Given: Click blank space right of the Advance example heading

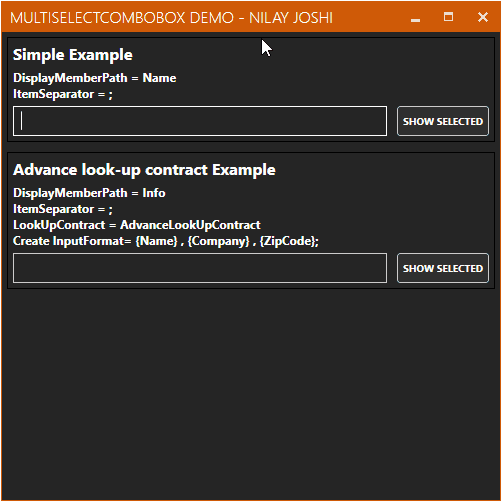Looking at the screenshot, I should 383,170.
